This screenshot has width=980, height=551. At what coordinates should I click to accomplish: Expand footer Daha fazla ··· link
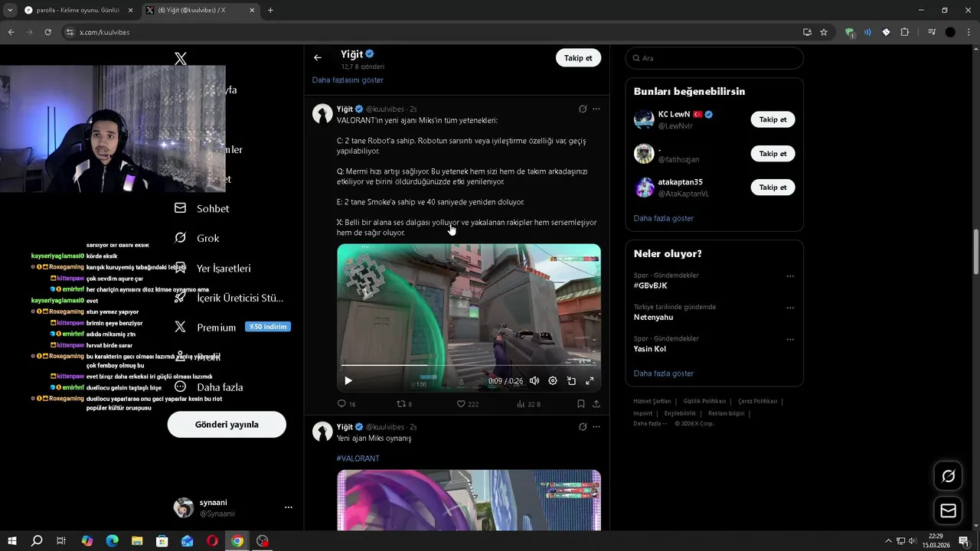[650, 424]
